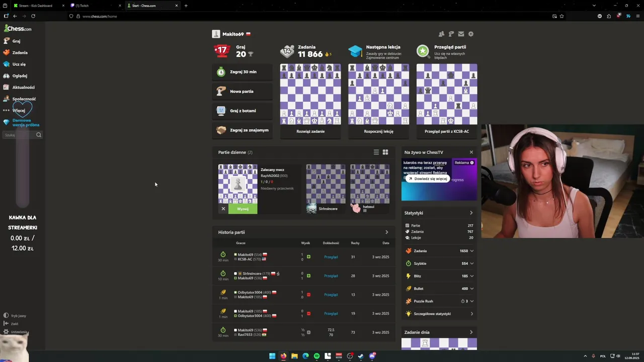Switch to Stream - Kick Dashboard tab
The height and width of the screenshot is (362, 644).
[38, 6]
